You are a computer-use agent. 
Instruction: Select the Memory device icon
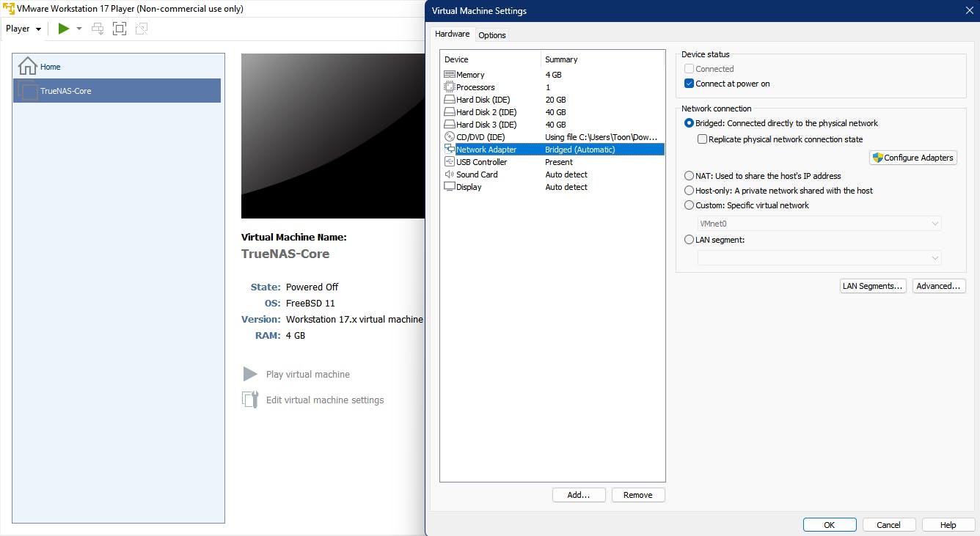tap(450, 75)
